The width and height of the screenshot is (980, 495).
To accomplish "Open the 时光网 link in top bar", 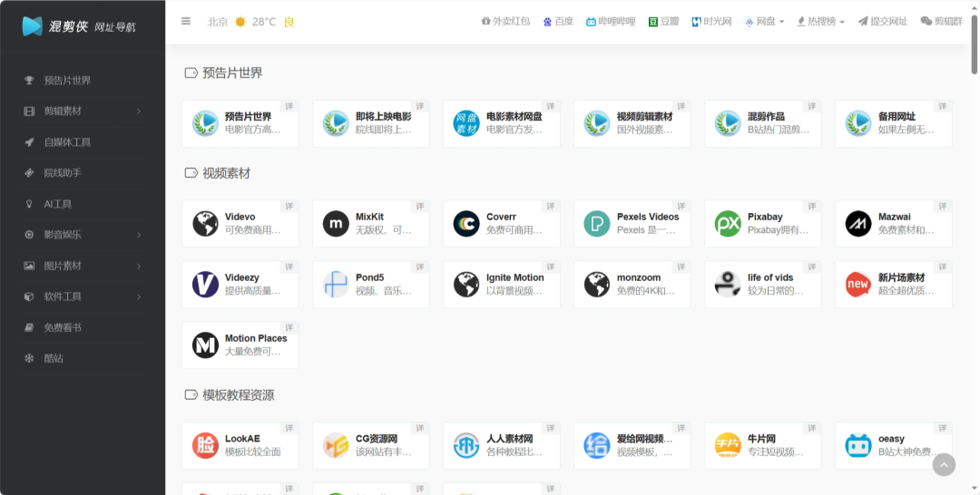I will pos(712,21).
